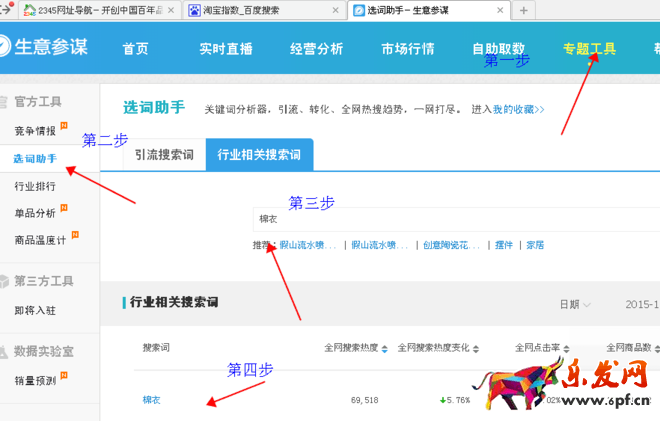
Task: Click the recommended keyword 摆件
Action: click(504, 245)
